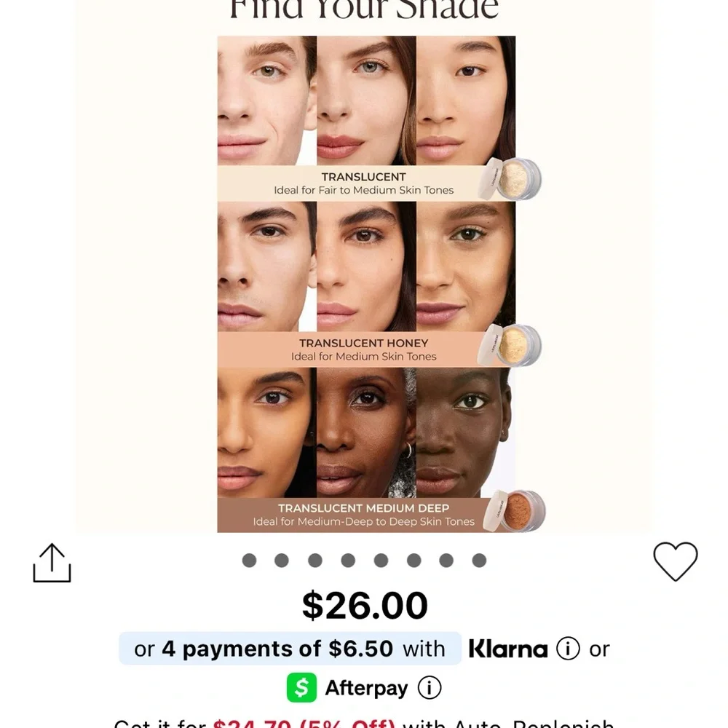Tap the Klarna logo
This screenshot has height=728, width=728.
(507, 648)
